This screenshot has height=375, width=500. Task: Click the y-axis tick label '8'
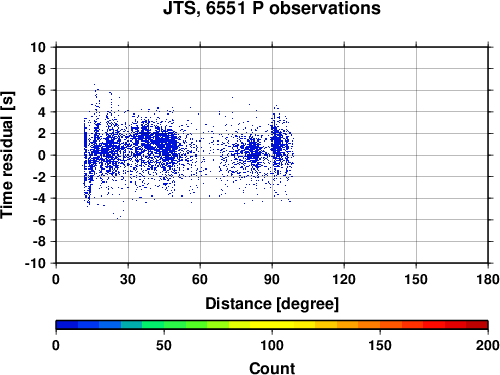42,69
